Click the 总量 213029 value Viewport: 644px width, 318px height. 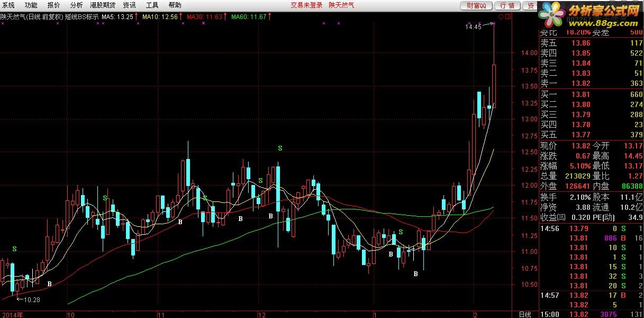[x=577, y=176]
